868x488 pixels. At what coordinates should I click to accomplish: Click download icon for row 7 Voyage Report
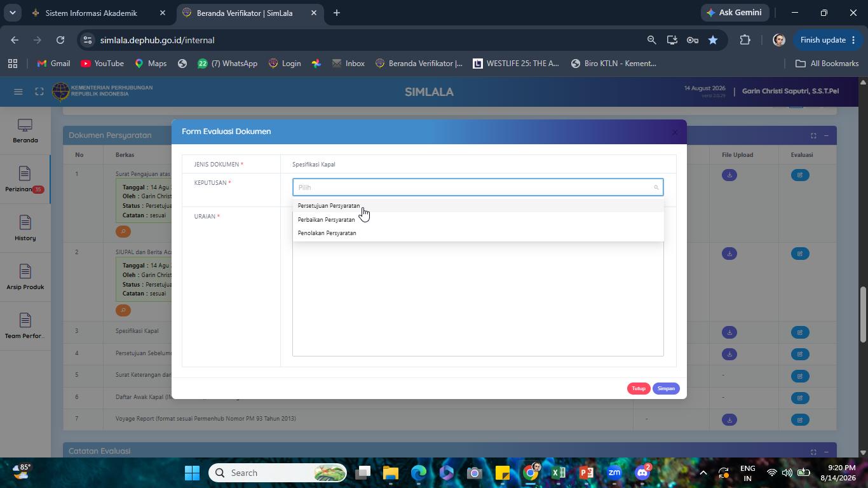coord(729,419)
